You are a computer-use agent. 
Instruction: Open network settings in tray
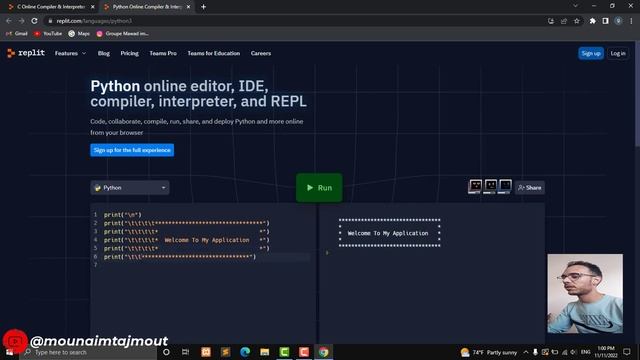[564, 352]
